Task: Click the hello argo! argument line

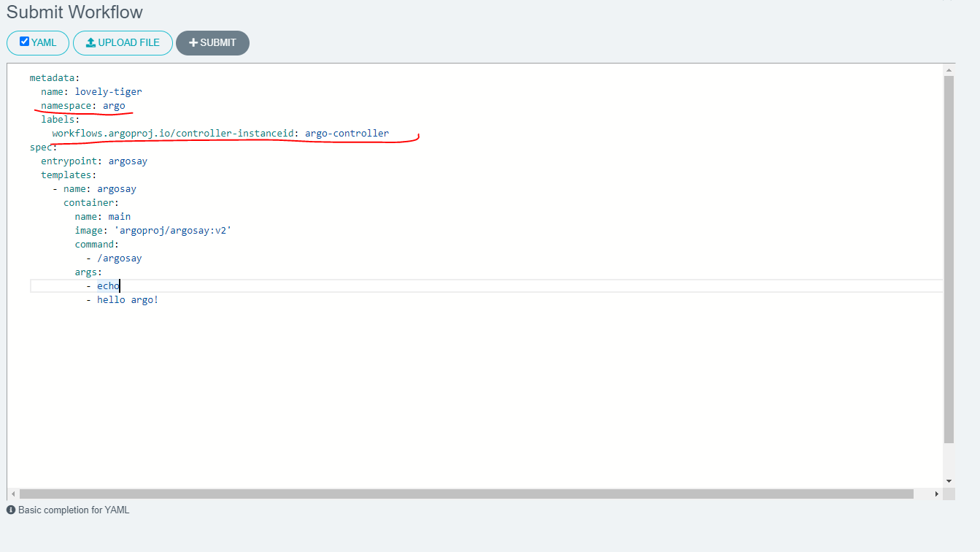Action: [128, 299]
